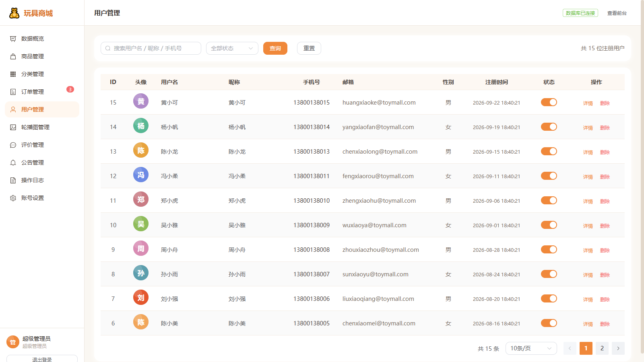Disable status toggle for user 黄小可

[x=549, y=102]
